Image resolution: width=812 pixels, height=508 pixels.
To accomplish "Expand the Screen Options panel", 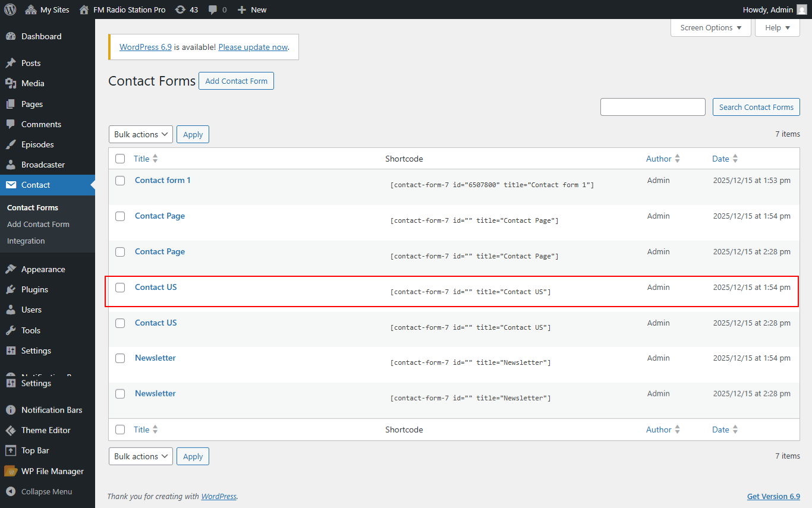I will coord(710,27).
